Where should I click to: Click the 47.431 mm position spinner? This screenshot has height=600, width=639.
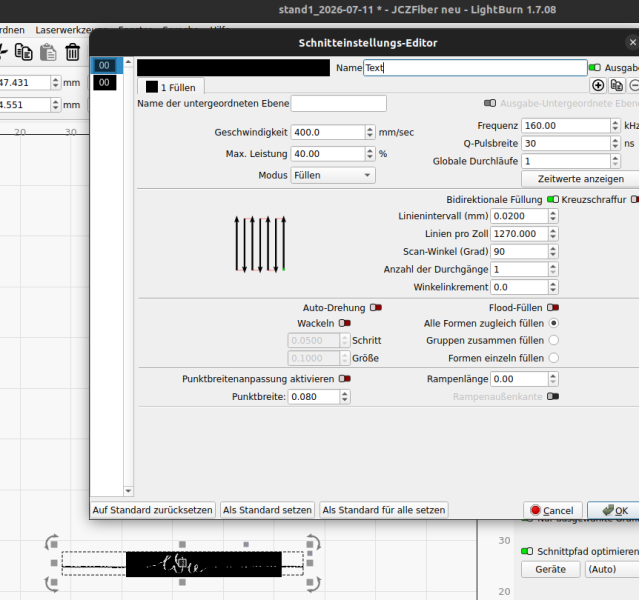pos(55,82)
